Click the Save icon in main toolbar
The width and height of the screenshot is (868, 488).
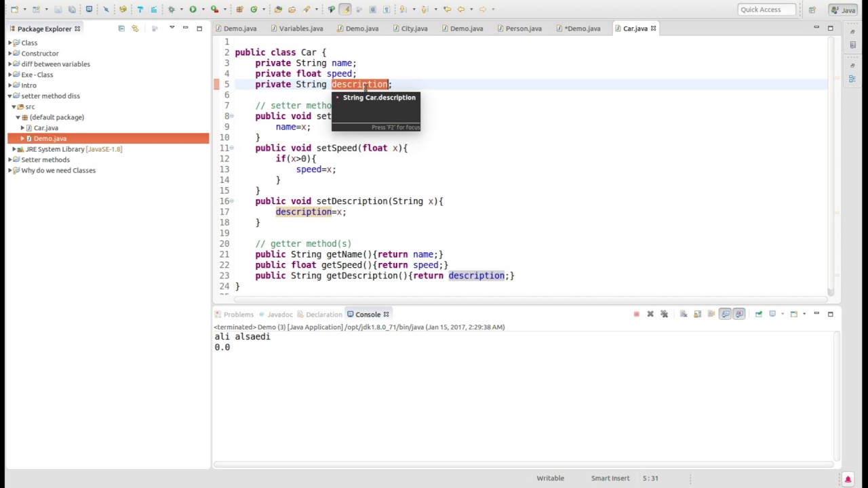click(58, 9)
